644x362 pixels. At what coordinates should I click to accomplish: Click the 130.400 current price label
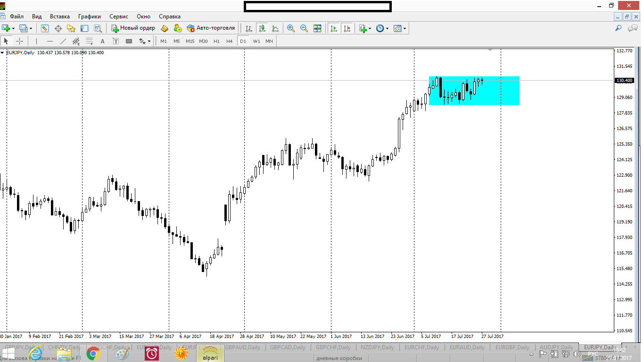point(625,81)
